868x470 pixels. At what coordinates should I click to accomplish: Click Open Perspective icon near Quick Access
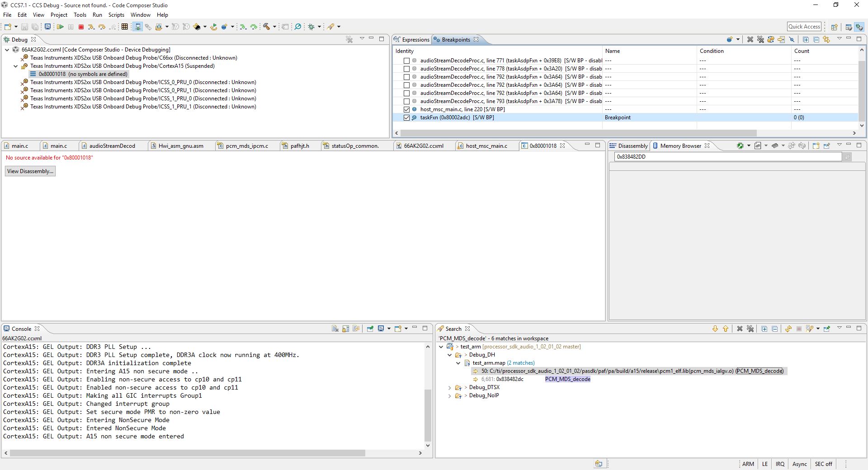point(834,27)
